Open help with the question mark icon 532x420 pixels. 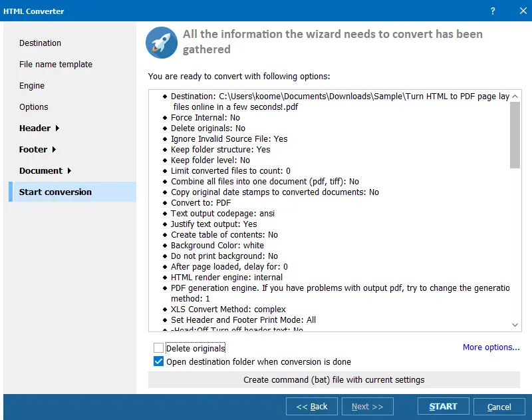493,11
